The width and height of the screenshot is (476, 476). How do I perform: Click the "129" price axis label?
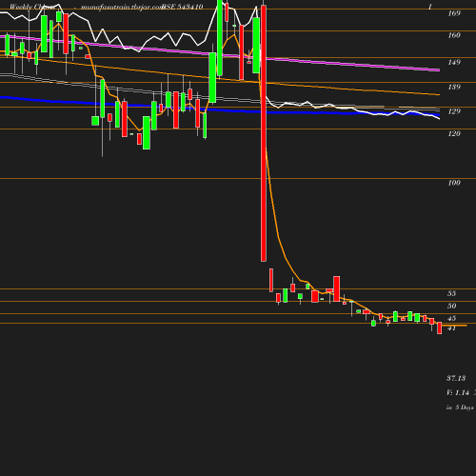(x=454, y=111)
